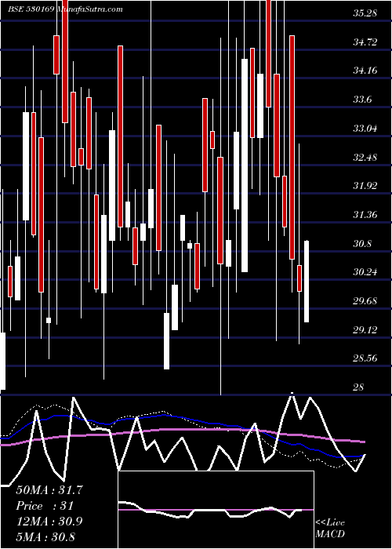Click the 12MA : 30.9 readout

tap(49, 522)
